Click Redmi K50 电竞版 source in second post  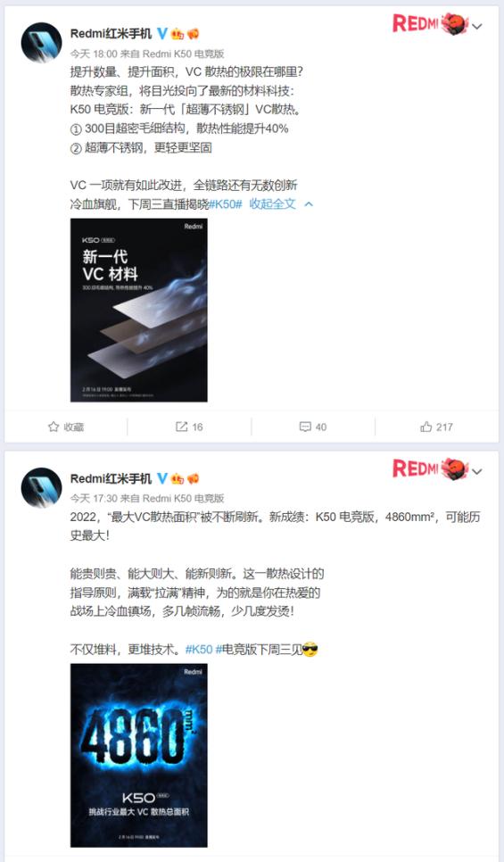183,499
